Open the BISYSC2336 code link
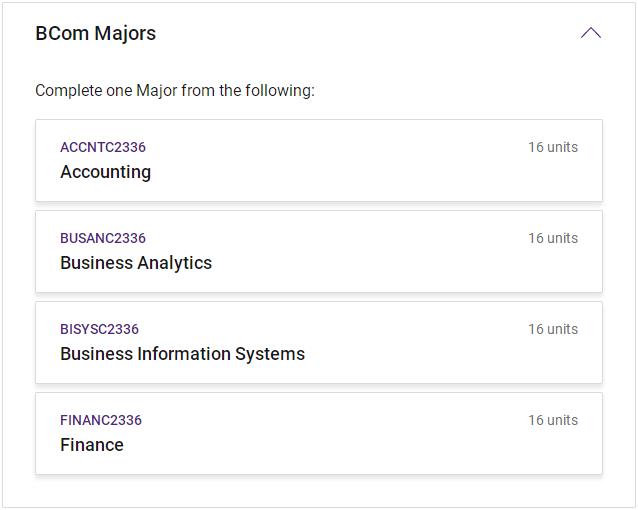Screen dimensions: 638x510 pyautogui.click(x=99, y=329)
